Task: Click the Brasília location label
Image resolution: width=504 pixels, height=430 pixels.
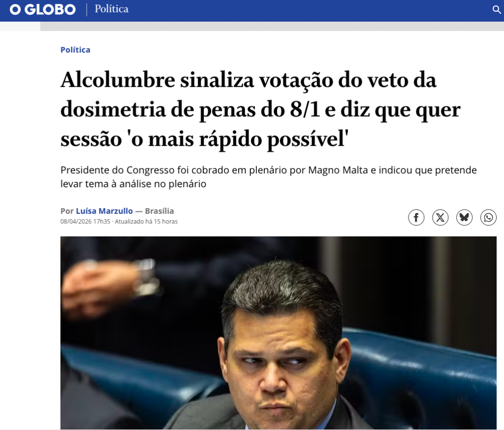Action: (x=159, y=211)
